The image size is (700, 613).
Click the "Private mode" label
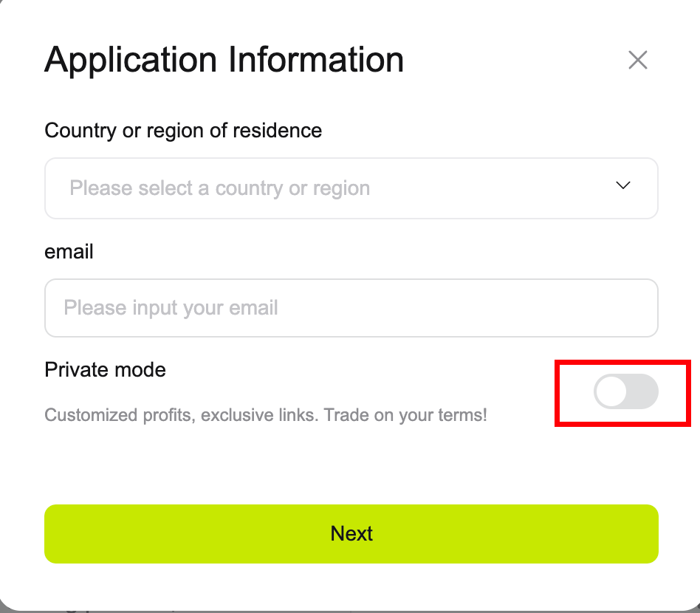[x=105, y=369]
